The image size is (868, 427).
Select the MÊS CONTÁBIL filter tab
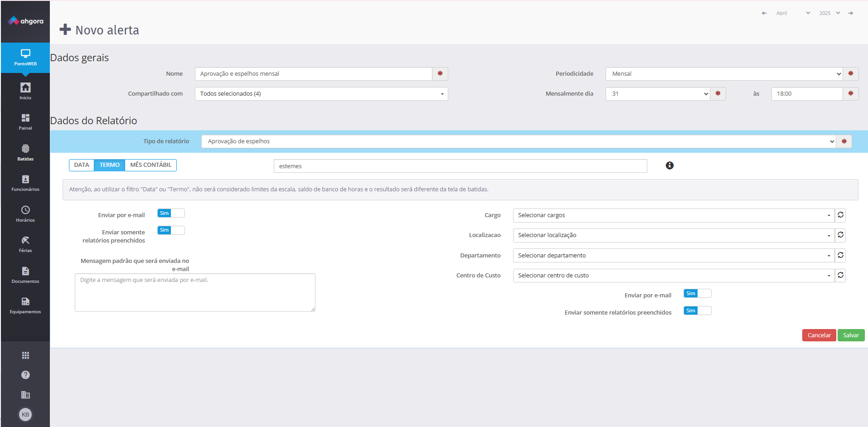(x=151, y=165)
